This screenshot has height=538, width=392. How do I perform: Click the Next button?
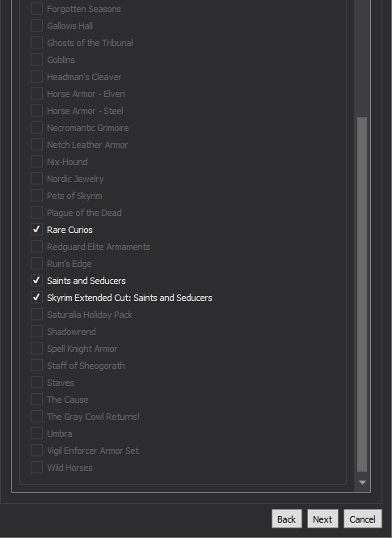click(x=322, y=519)
